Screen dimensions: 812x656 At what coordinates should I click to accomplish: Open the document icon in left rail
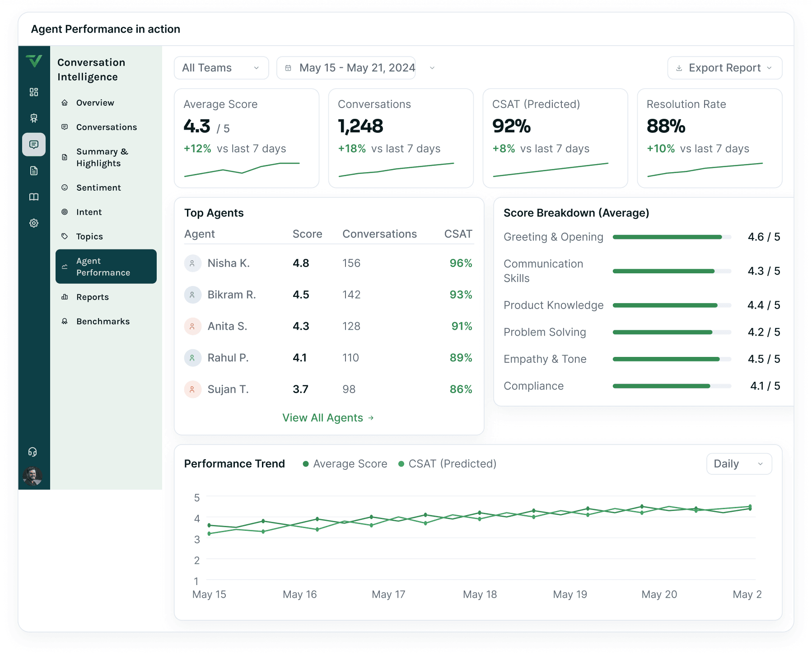(x=34, y=171)
